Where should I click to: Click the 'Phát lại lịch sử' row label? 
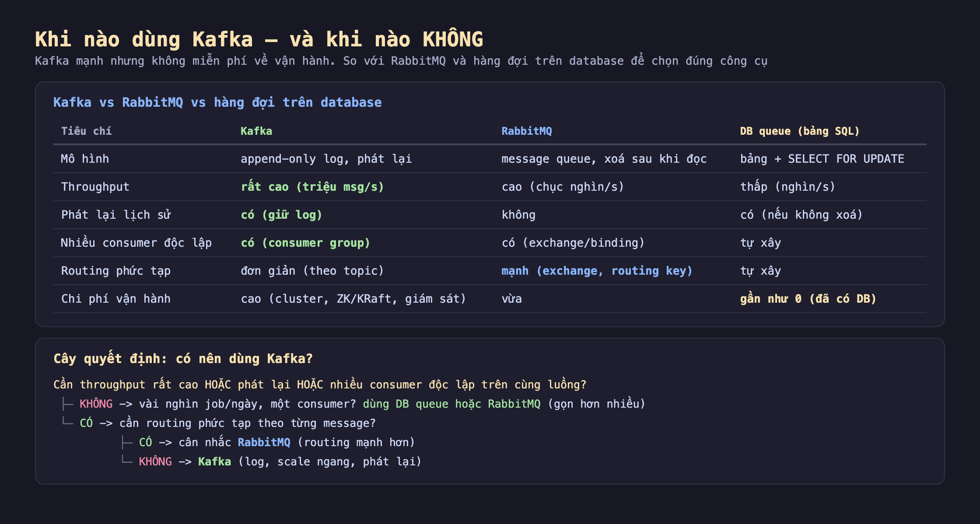click(x=116, y=215)
